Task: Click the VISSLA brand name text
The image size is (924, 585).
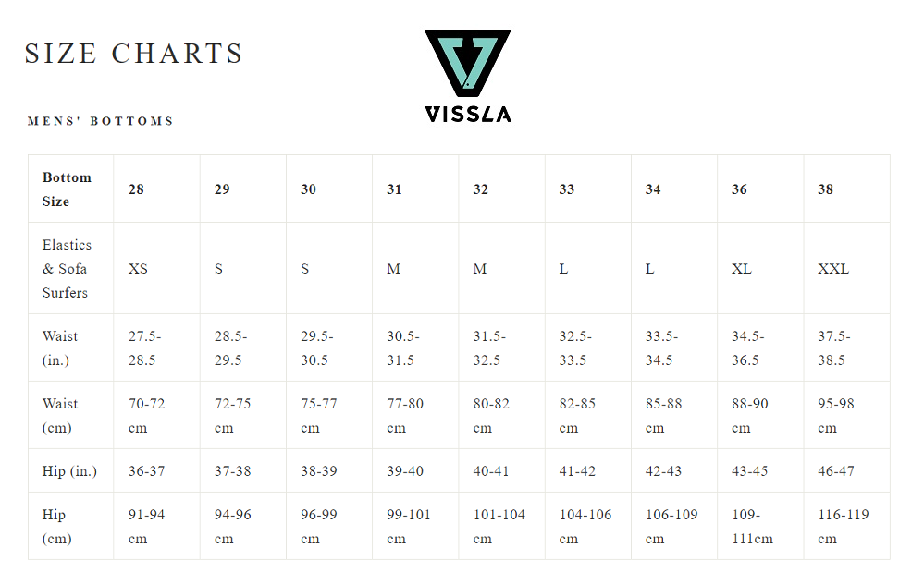Action: [467, 114]
